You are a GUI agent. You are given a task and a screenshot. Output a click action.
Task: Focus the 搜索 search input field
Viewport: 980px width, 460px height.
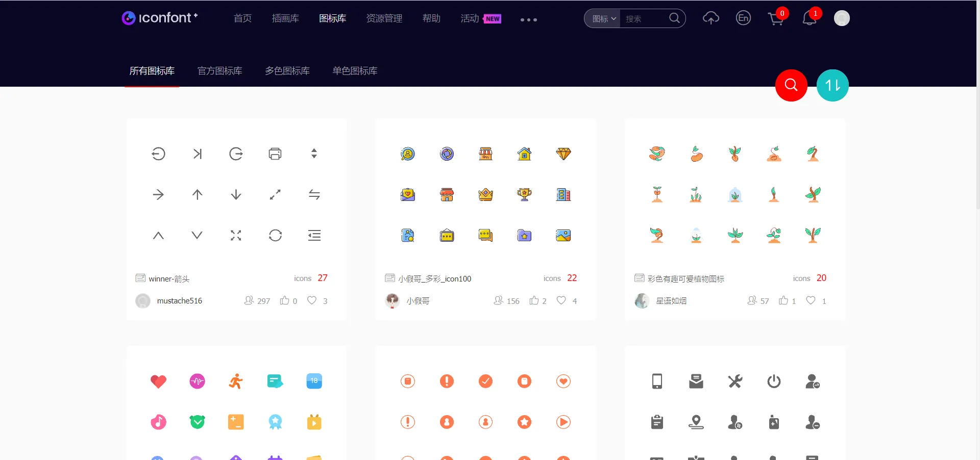tap(644, 19)
